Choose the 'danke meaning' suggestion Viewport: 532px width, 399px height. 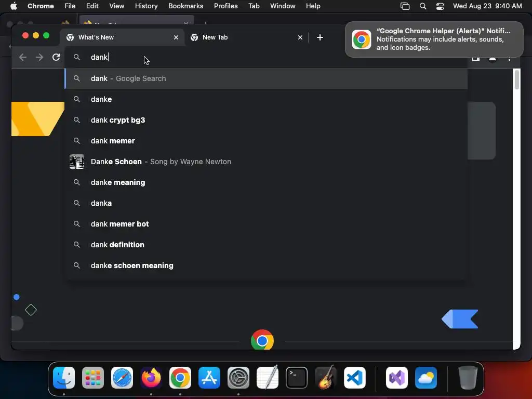(x=266, y=182)
